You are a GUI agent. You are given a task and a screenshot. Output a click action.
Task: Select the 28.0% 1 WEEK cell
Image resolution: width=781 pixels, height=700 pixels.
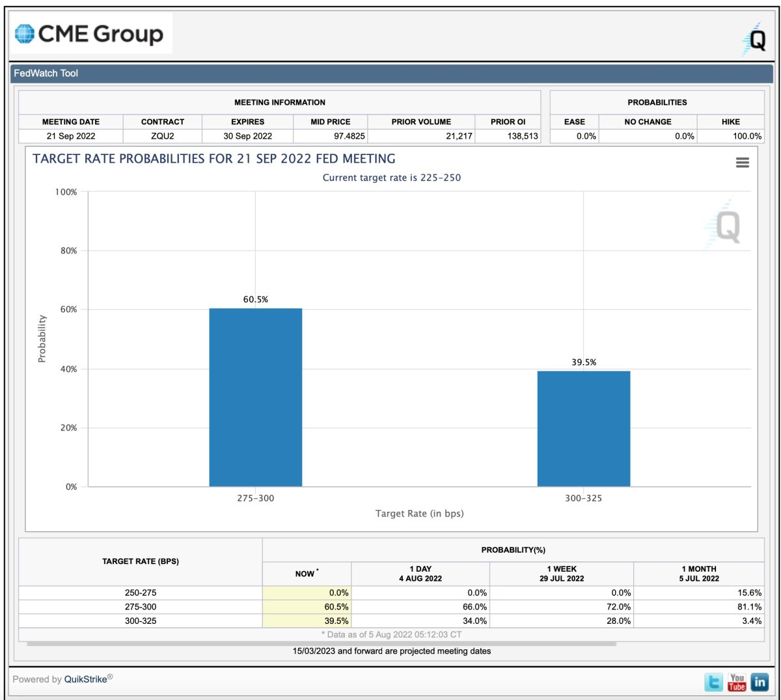pyautogui.click(x=562, y=621)
